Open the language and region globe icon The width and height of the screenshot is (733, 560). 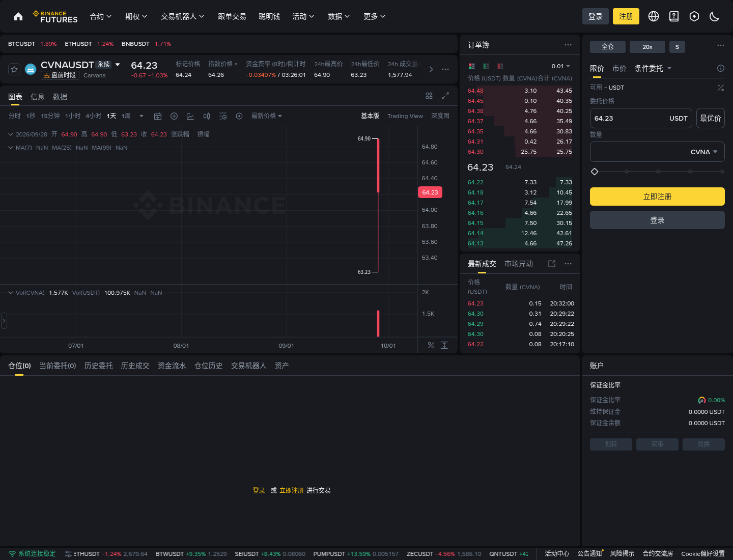coord(654,16)
